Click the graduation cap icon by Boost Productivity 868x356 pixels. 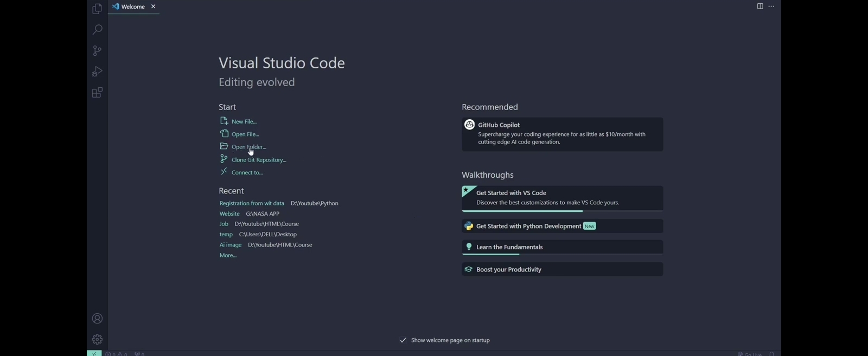468,269
